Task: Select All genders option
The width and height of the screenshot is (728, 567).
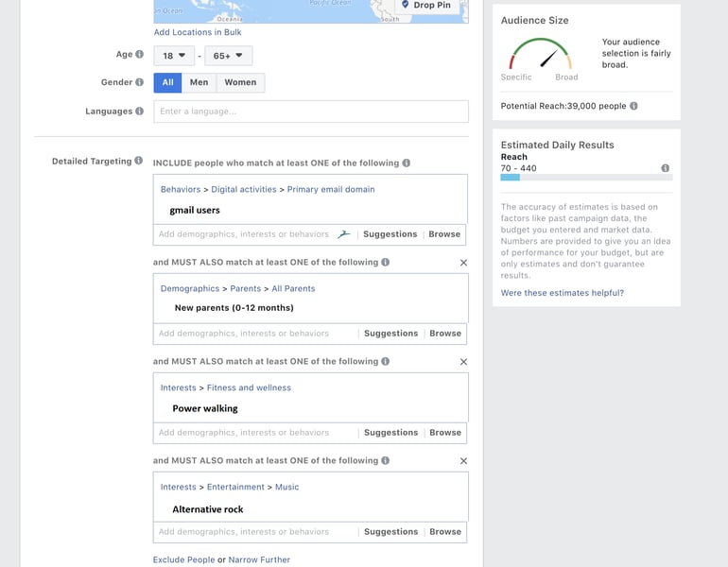Action: 167,83
